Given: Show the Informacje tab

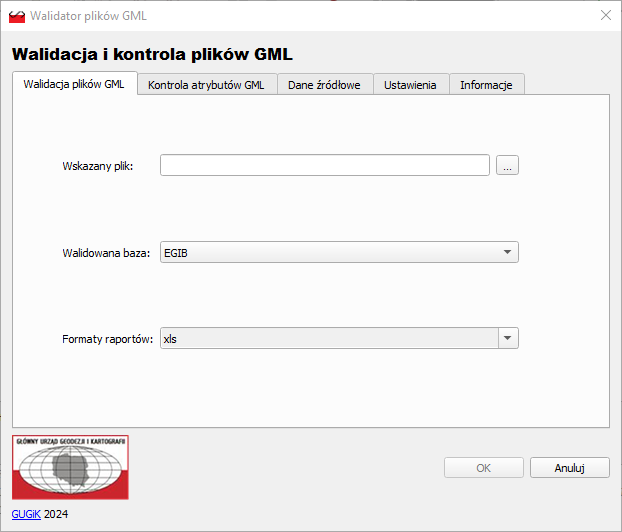Looking at the screenshot, I should pyautogui.click(x=486, y=85).
